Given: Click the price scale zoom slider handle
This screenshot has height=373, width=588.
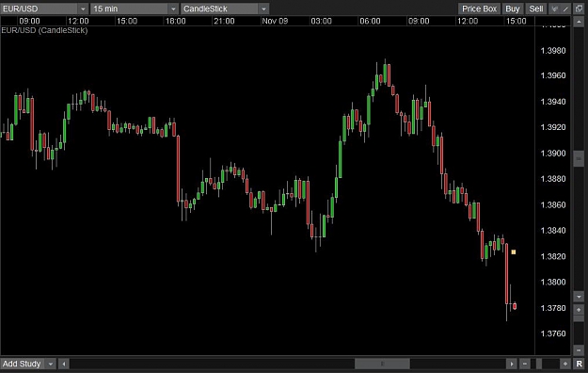Looking at the screenshot, I should (x=579, y=318).
